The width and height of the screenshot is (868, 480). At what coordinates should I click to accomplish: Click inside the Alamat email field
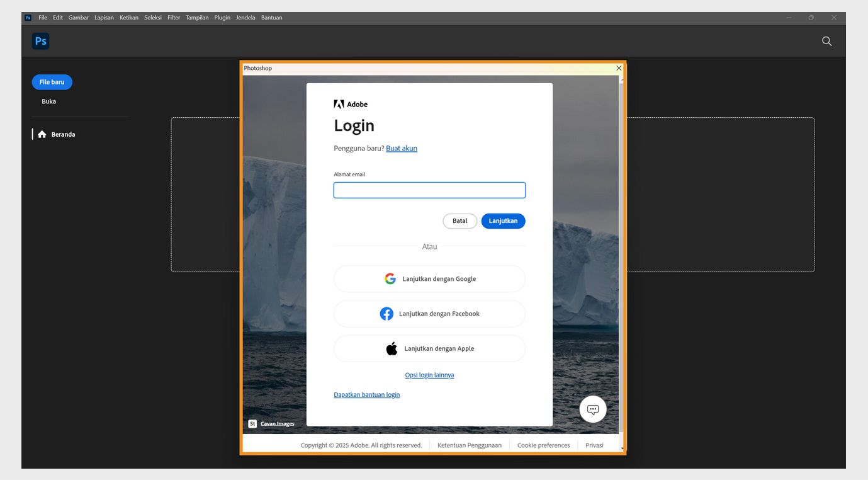(429, 190)
